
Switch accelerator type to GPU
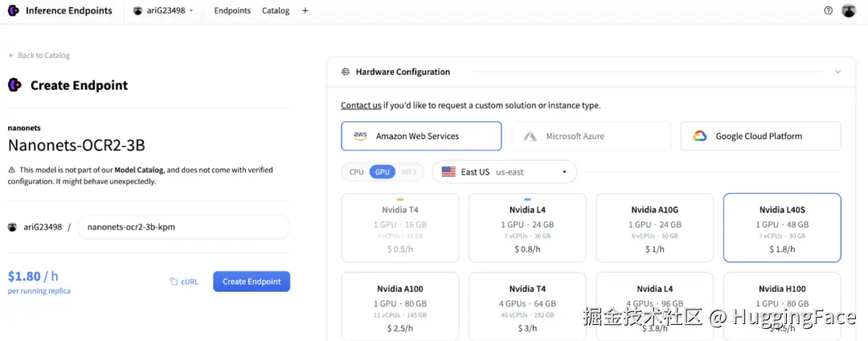click(383, 172)
